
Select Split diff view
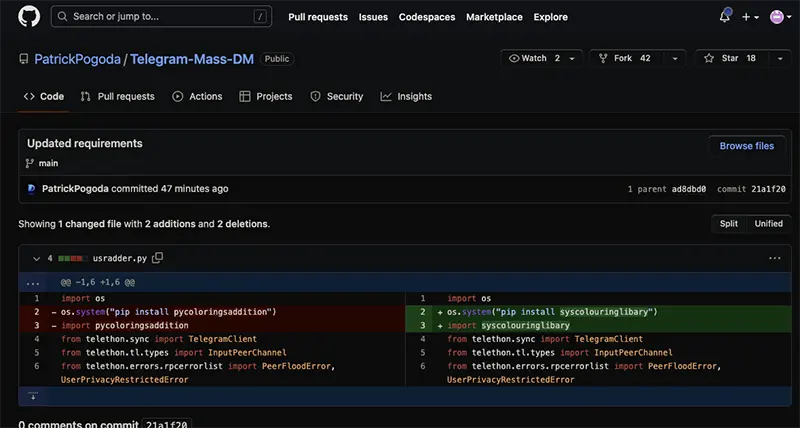click(729, 224)
